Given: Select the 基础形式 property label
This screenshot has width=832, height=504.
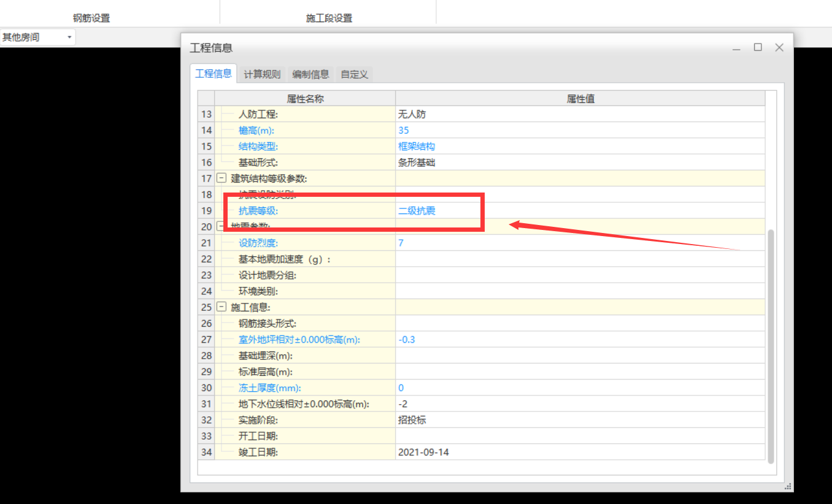Looking at the screenshot, I should 258,162.
